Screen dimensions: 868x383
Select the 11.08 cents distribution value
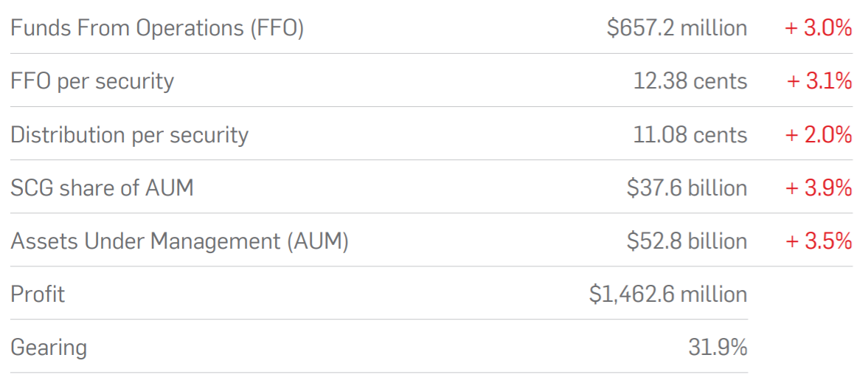(x=690, y=135)
